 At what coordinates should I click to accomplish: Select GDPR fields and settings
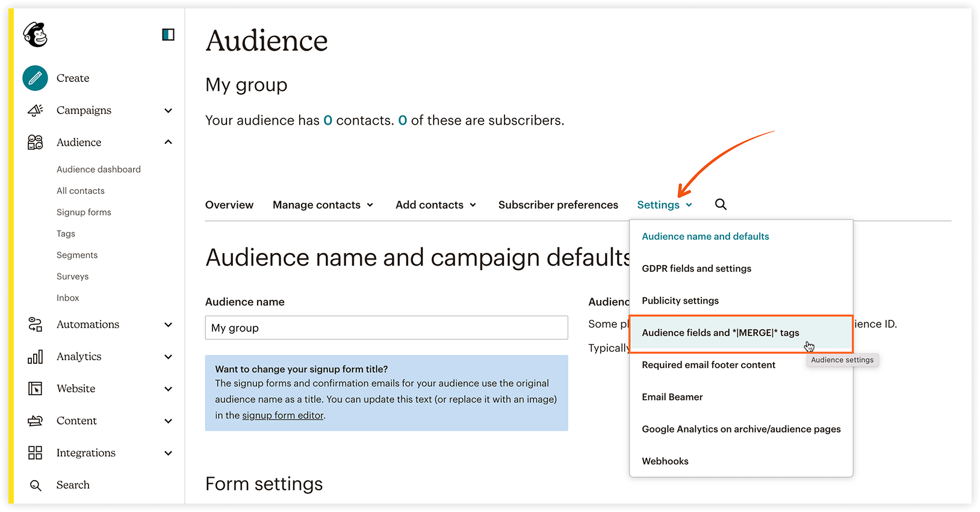pyautogui.click(x=696, y=269)
